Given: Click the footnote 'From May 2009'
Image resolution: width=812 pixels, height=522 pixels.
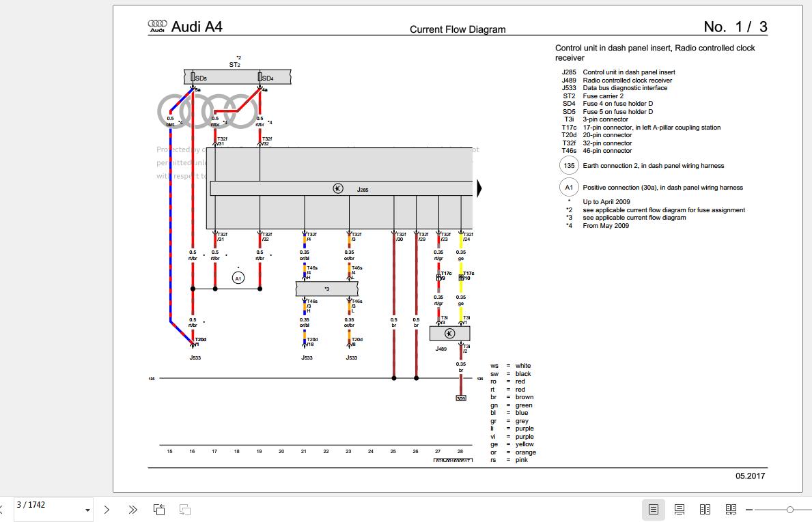Looking at the screenshot, I should pos(606,226).
